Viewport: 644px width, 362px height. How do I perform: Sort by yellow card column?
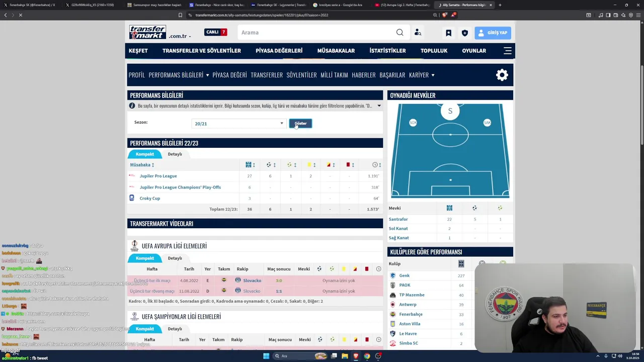coord(311,165)
